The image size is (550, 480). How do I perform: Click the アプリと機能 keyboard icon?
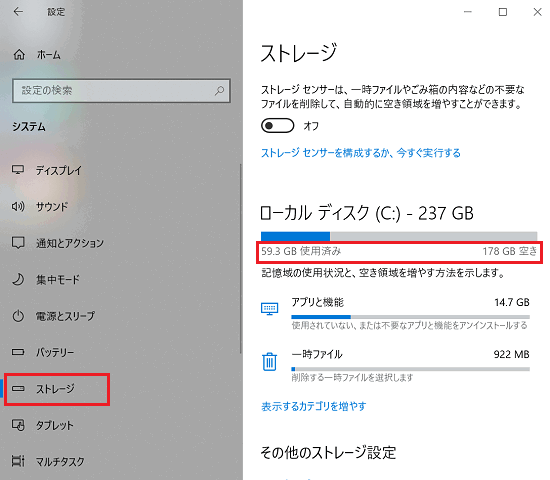tap(269, 309)
